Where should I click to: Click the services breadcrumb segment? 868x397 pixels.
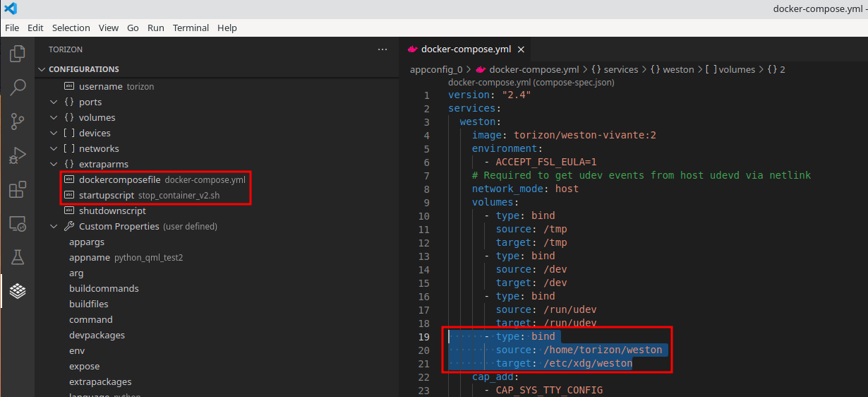pos(620,69)
